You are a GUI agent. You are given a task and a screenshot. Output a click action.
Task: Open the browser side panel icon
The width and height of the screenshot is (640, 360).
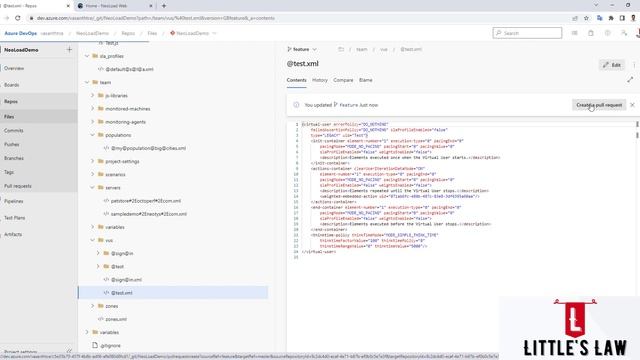click(622, 18)
